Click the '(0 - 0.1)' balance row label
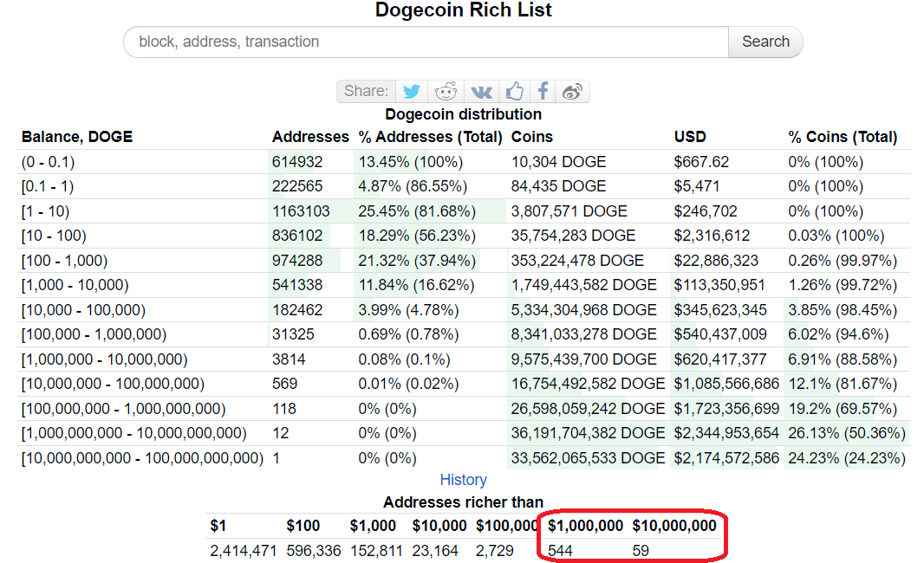924x563 pixels. pos(49,161)
